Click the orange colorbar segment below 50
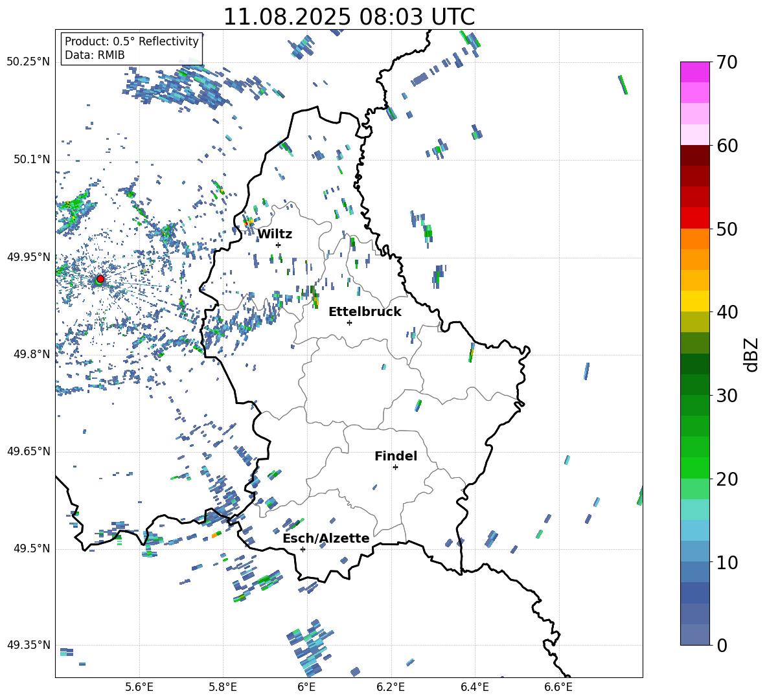Screen dimensions: 767x700 pos(694,239)
